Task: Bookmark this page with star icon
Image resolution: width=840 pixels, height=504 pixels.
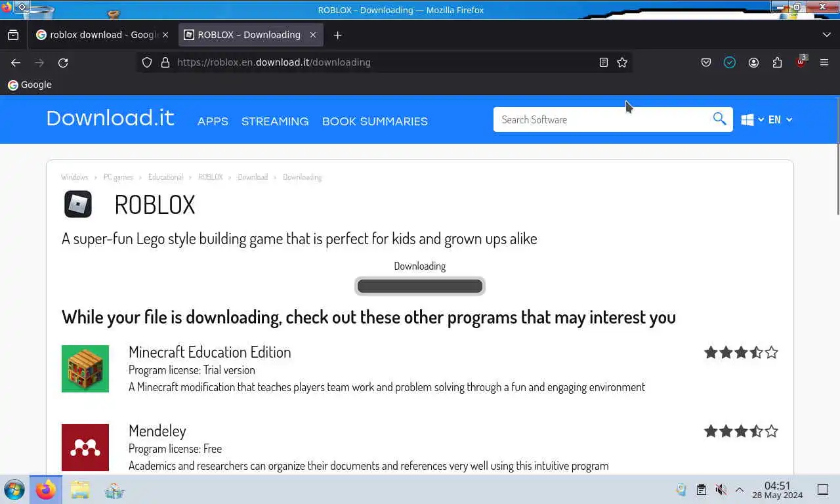Action: coord(622,62)
